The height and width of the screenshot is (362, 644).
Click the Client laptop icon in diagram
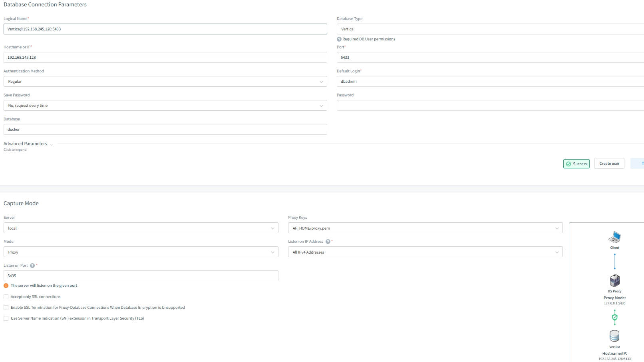coord(614,238)
